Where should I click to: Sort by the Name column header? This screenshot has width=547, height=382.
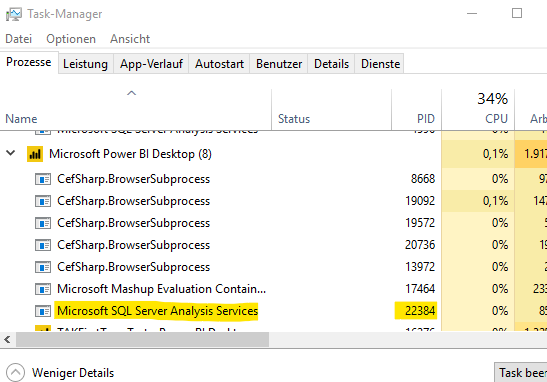[x=136, y=110]
